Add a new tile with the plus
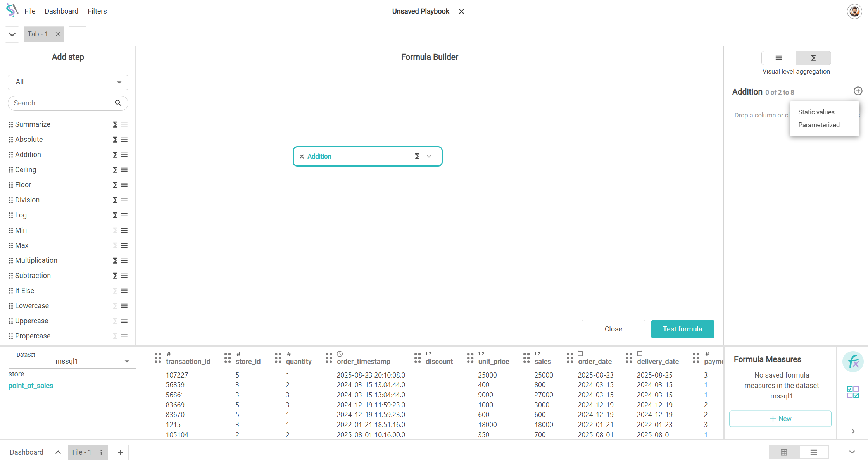 coord(121,452)
